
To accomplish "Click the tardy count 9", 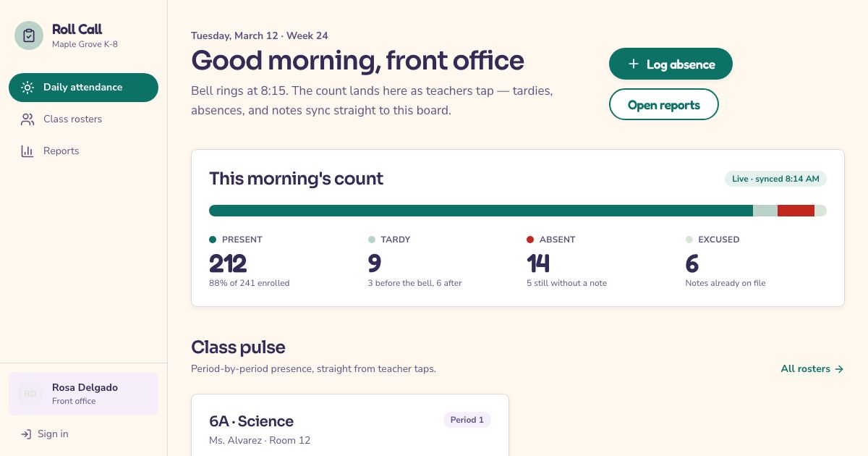I will (x=375, y=263).
